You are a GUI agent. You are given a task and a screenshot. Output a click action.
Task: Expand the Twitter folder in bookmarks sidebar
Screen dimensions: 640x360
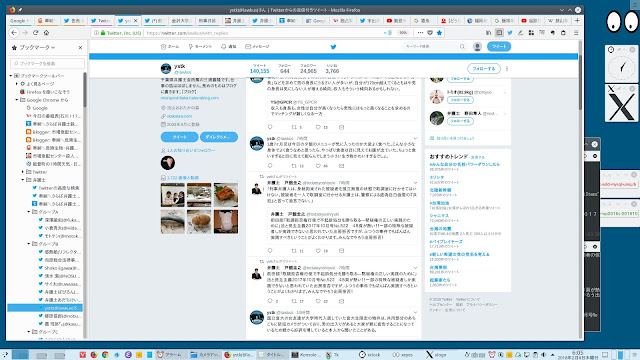point(23,172)
